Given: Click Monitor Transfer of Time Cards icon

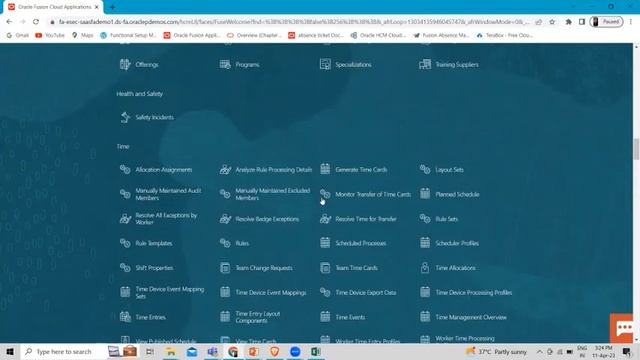Looking at the screenshot, I should [x=325, y=194].
